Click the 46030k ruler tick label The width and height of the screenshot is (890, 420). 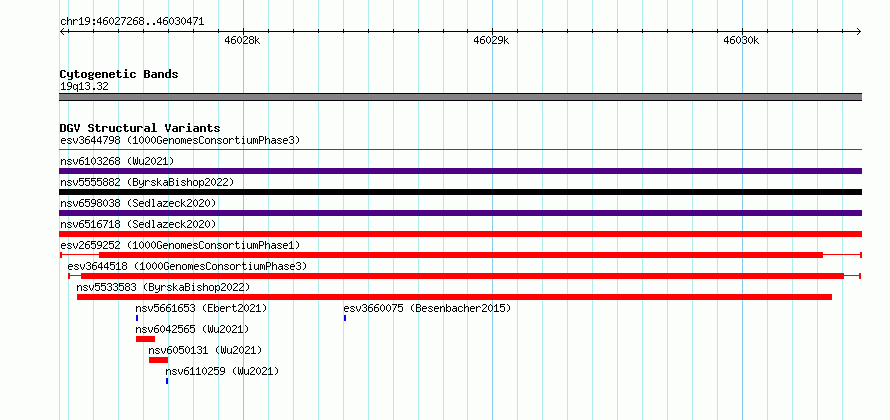click(x=741, y=40)
